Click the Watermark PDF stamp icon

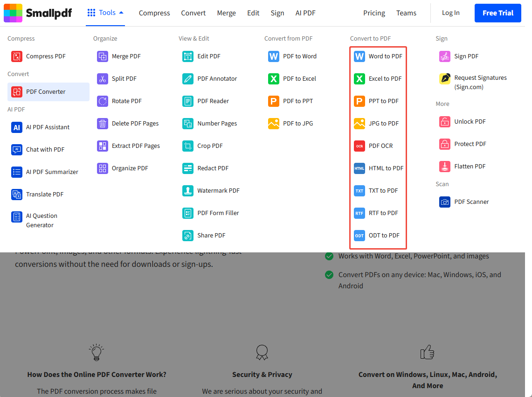coord(188,191)
